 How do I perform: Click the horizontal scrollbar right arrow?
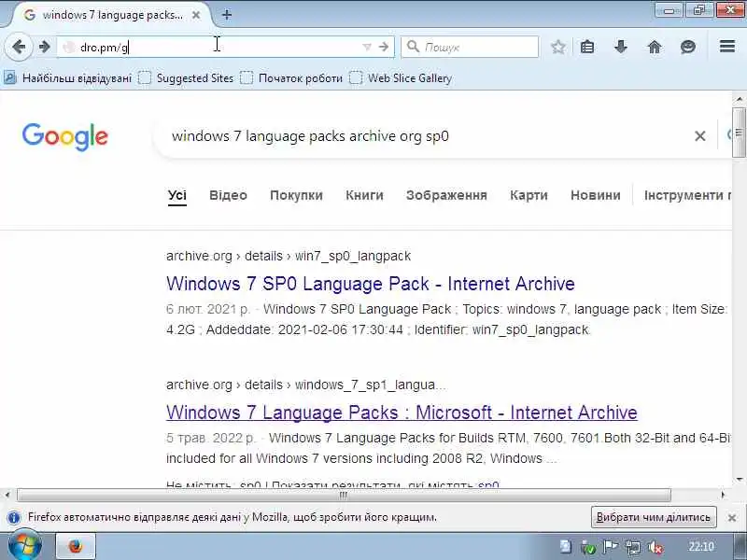tap(723, 496)
